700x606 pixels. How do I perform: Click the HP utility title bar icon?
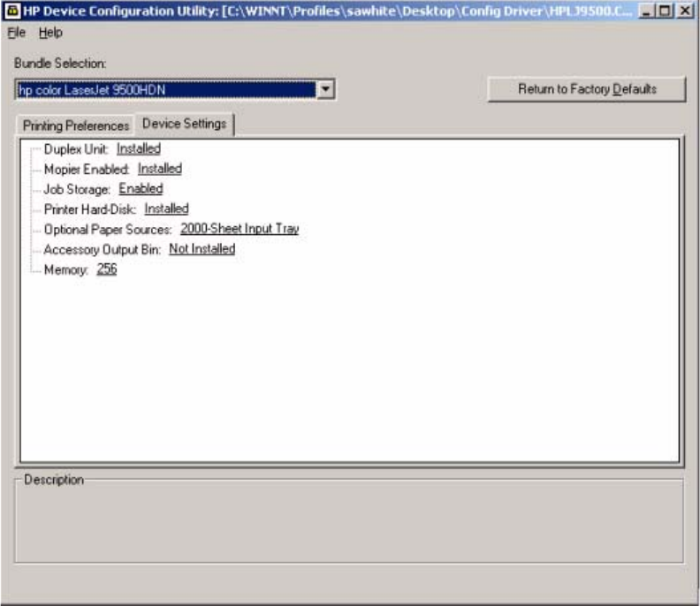pos(12,11)
